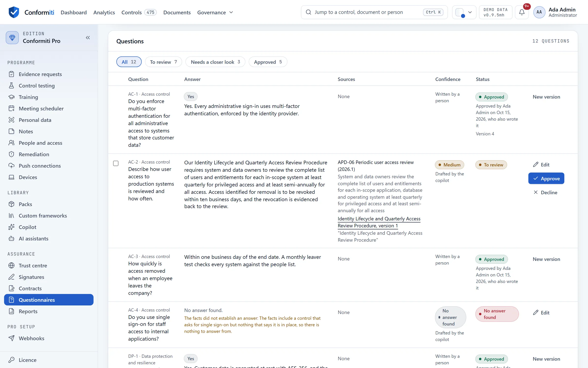The image size is (588, 368).
Task: Open the notifications bell
Action: click(x=522, y=12)
